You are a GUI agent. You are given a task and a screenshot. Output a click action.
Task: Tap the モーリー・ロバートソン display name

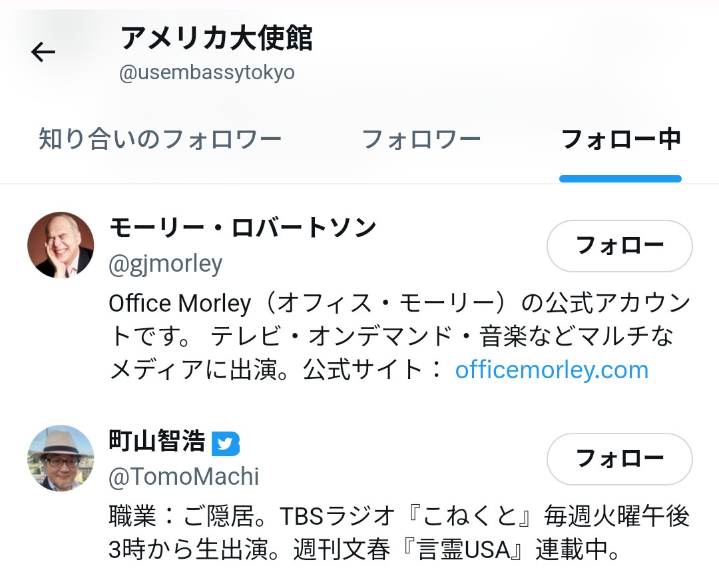[243, 228]
